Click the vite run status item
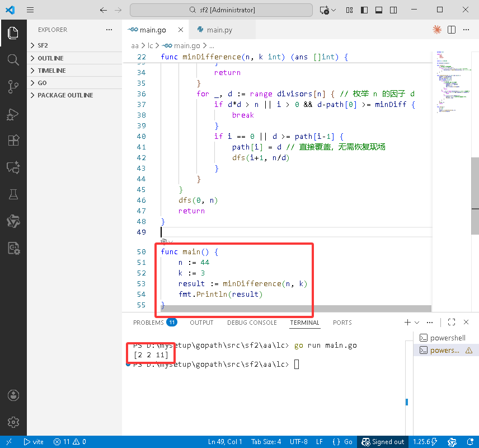The width and height of the screenshot is (479, 448). [x=34, y=442]
